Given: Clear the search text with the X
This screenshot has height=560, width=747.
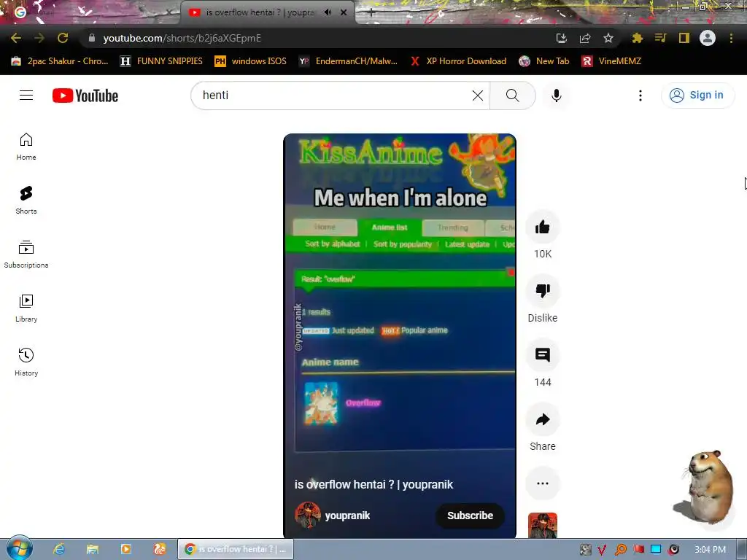Looking at the screenshot, I should click(x=477, y=96).
